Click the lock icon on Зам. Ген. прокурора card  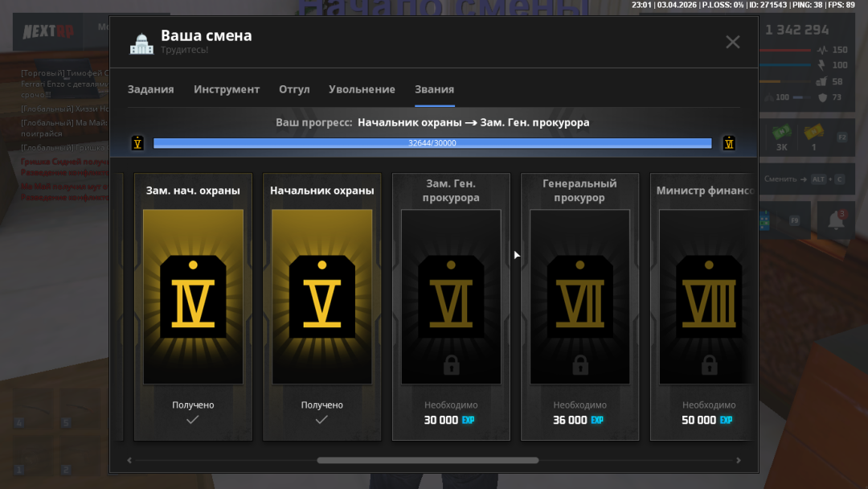pos(451,365)
